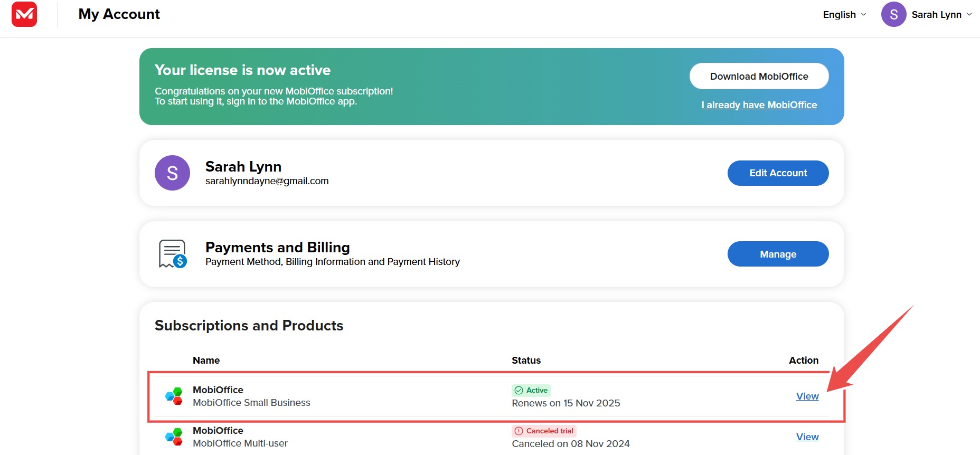Open the English language dropdown
This screenshot has height=455, width=980.
click(844, 15)
